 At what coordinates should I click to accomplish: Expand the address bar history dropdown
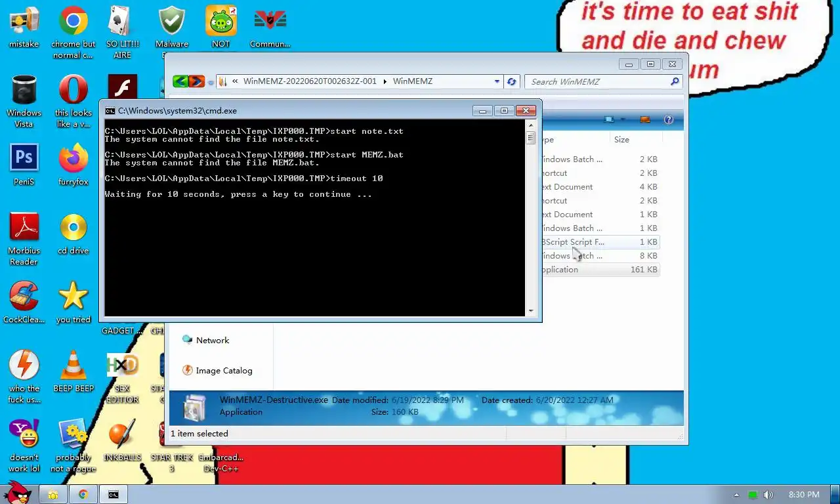click(497, 81)
